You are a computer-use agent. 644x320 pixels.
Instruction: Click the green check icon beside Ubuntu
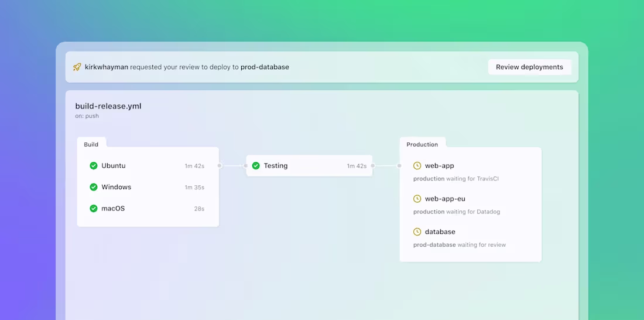[x=94, y=166]
